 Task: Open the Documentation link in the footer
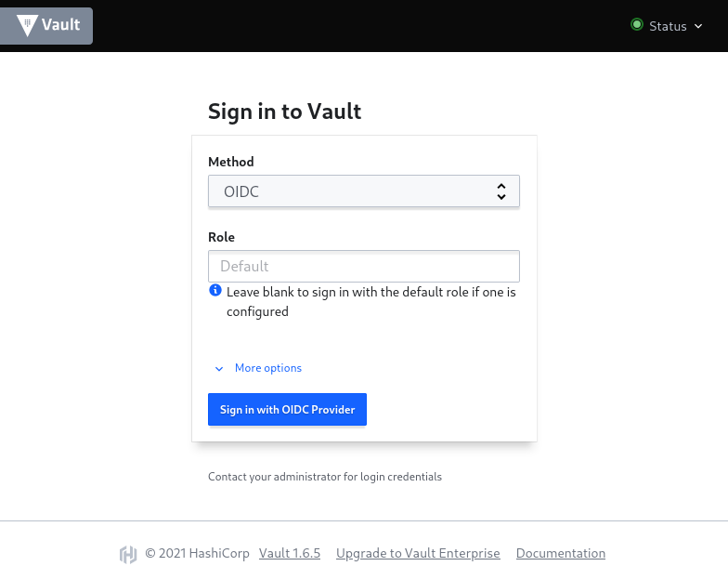click(561, 553)
